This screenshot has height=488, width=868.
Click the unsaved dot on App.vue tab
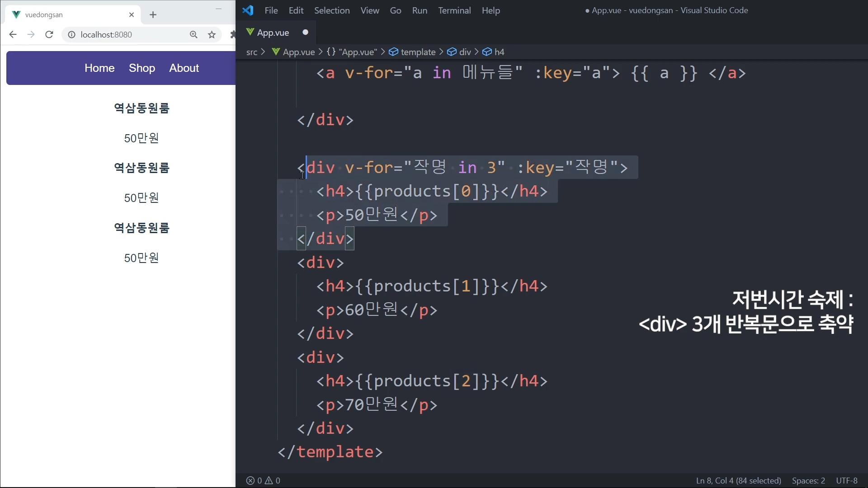(305, 33)
